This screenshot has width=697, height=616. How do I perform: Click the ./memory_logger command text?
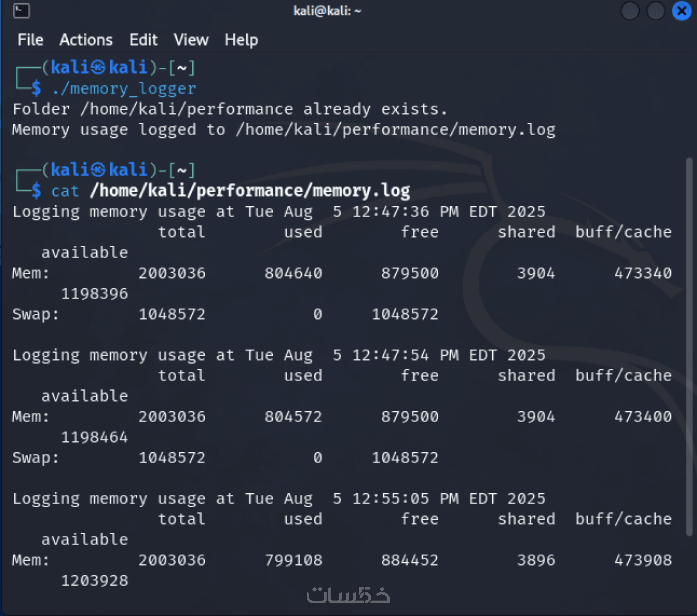pyautogui.click(x=124, y=89)
